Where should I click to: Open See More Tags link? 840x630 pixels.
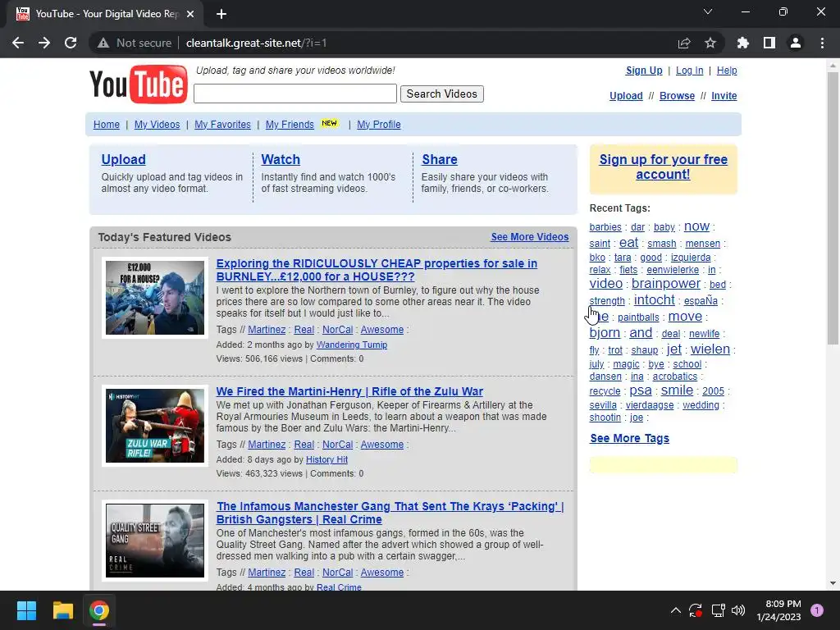(629, 438)
